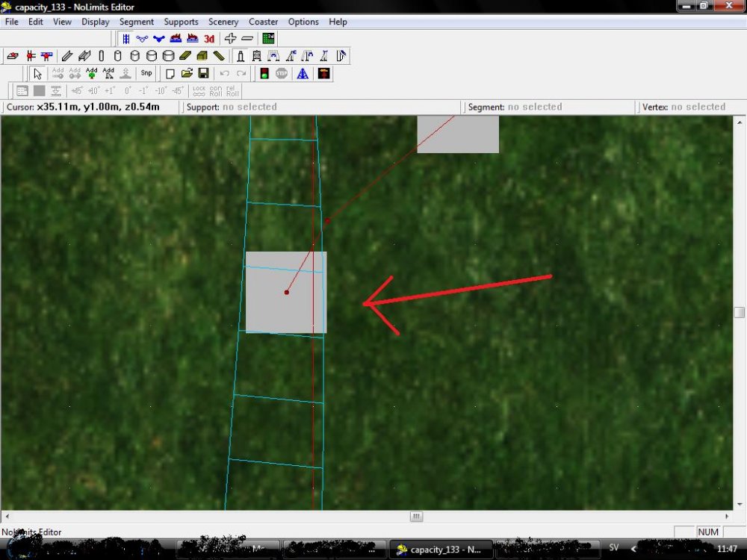Click the New document icon
Screen dimensions: 747x560
[x=170, y=73]
